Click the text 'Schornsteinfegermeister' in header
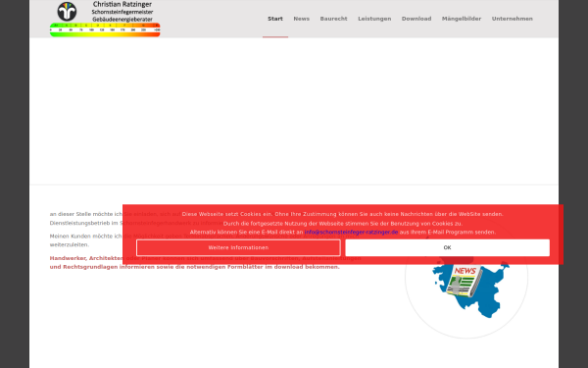The height and width of the screenshot is (368, 588). [x=122, y=12]
